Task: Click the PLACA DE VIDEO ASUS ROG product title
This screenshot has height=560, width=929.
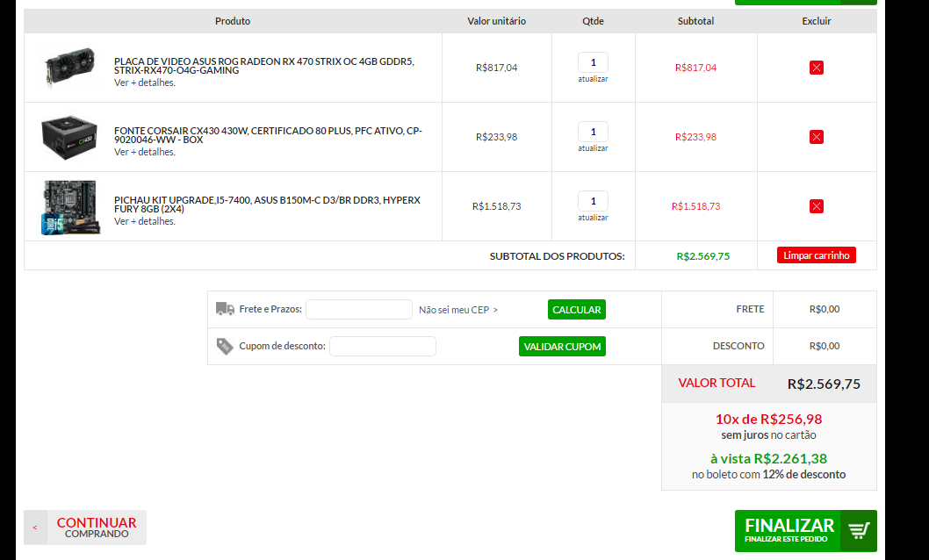Action: click(x=264, y=66)
